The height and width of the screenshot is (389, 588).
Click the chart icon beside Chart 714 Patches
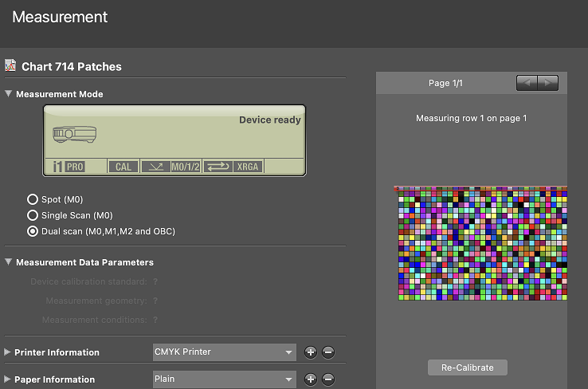pyautogui.click(x=11, y=66)
